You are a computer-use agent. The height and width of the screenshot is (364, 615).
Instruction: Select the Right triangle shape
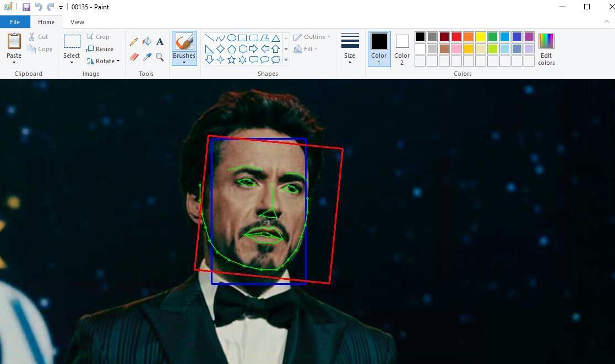(210, 49)
